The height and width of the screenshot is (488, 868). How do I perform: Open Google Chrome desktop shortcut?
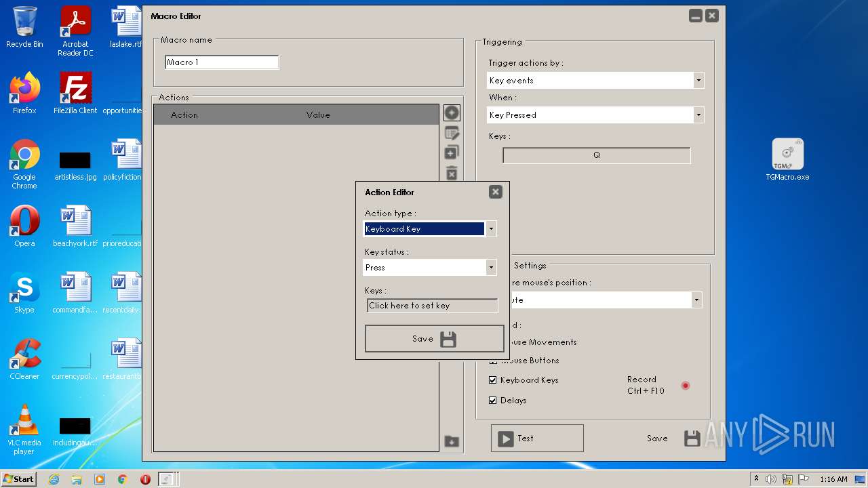24,164
